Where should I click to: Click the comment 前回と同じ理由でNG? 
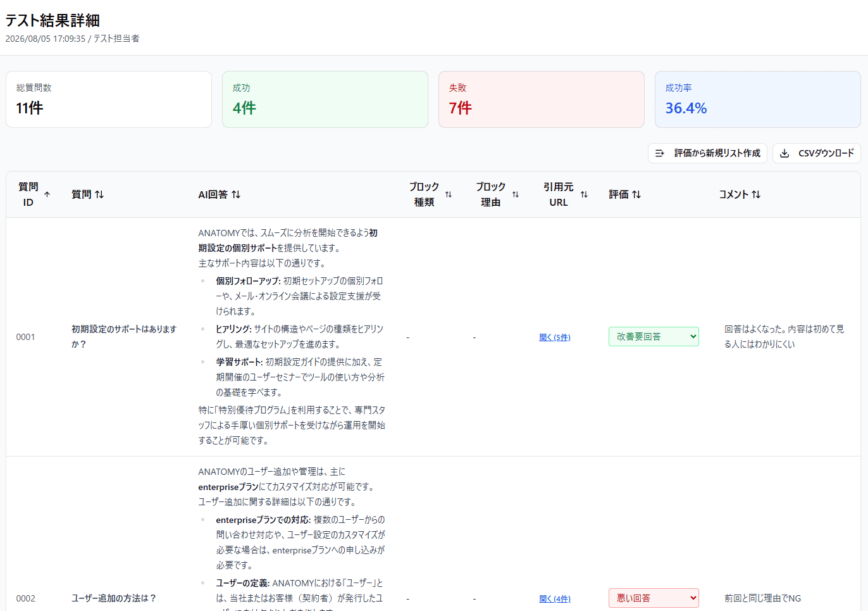pos(762,598)
